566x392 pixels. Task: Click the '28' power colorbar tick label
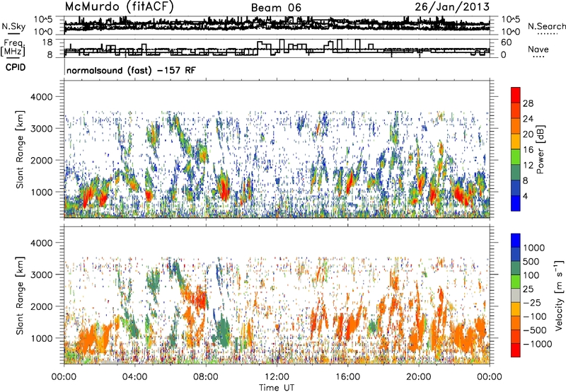click(x=528, y=103)
